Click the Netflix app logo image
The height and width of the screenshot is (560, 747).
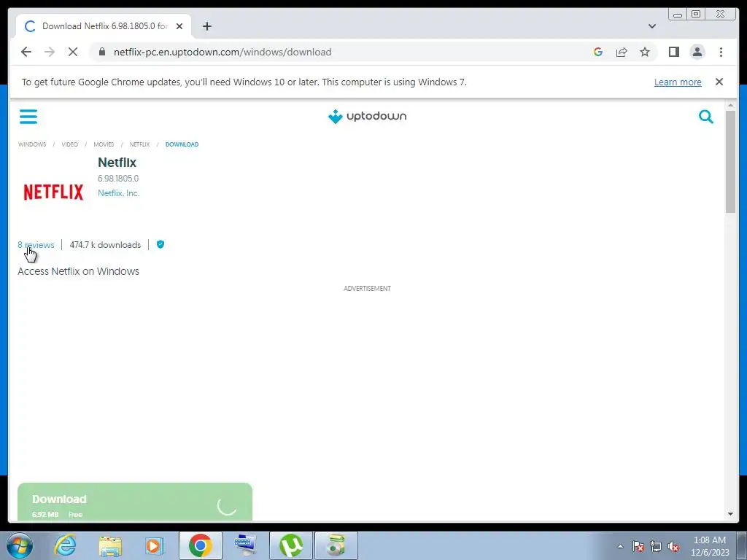tap(53, 192)
